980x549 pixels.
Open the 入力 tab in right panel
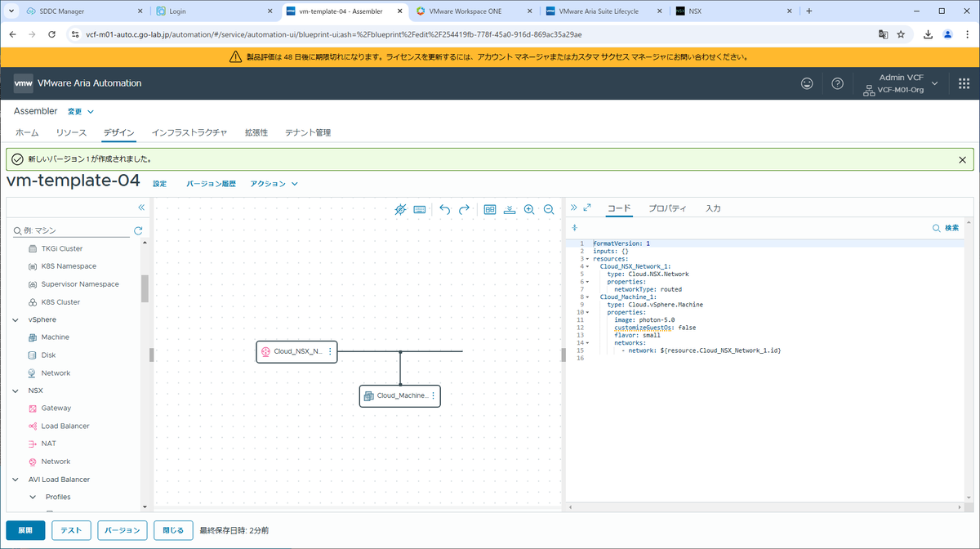pyautogui.click(x=713, y=208)
